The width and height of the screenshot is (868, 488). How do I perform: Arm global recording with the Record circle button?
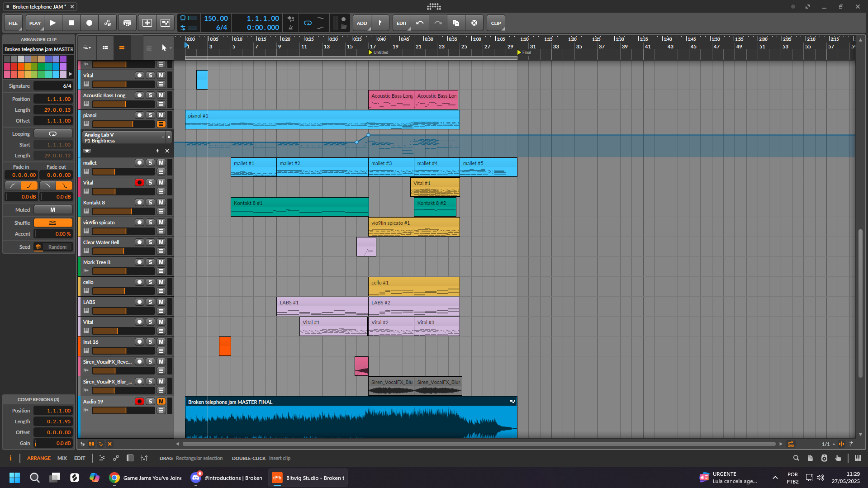tap(89, 23)
